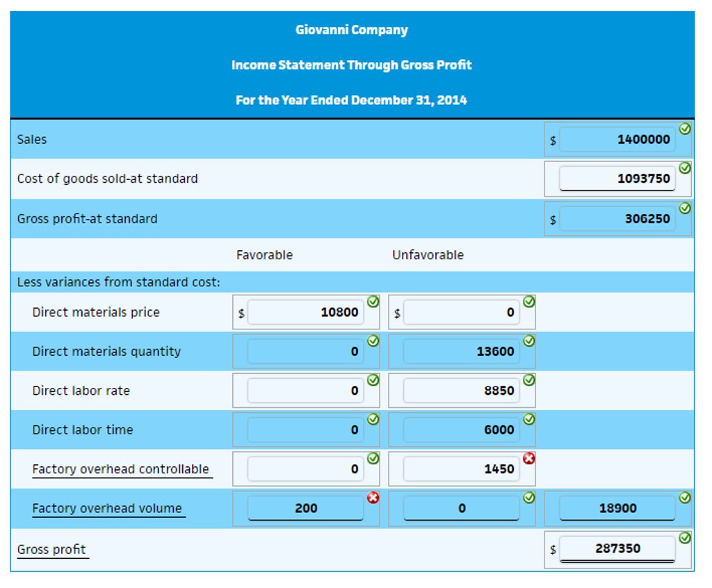
Task: Open the Factory overhead volume link
Action: pyautogui.click(x=108, y=508)
